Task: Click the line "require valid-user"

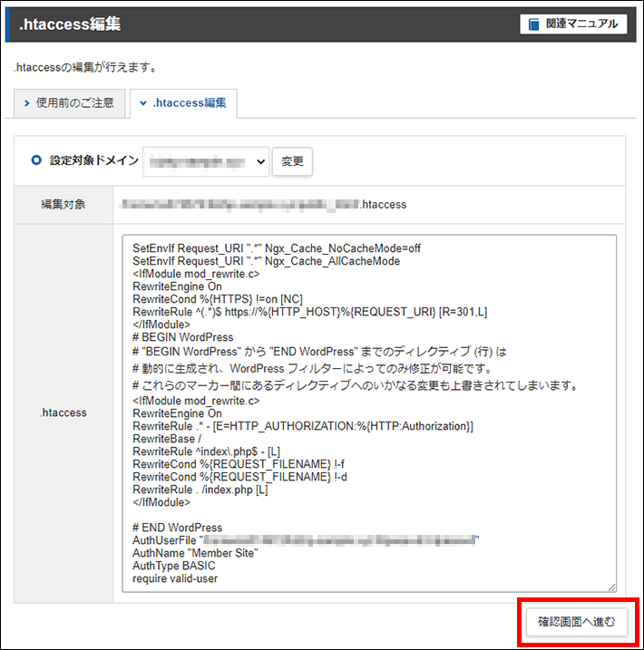Action: pyautogui.click(x=175, y=578)
